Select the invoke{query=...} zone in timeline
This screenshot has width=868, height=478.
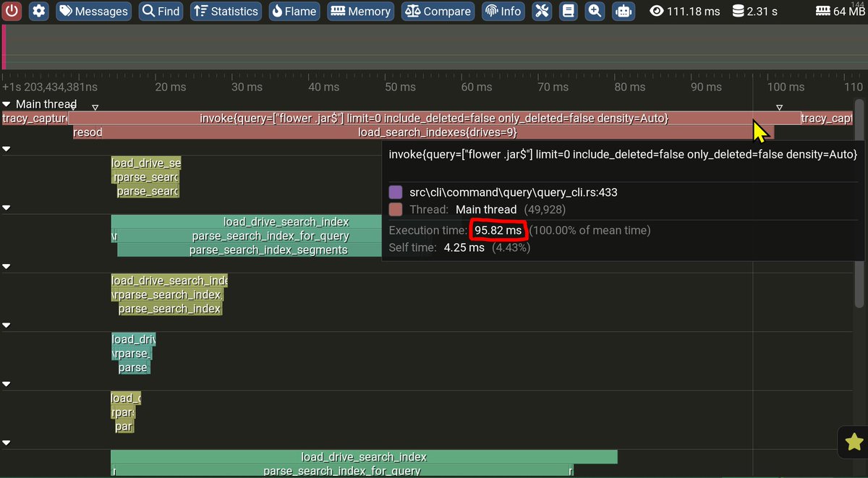(x=434, y=118)
